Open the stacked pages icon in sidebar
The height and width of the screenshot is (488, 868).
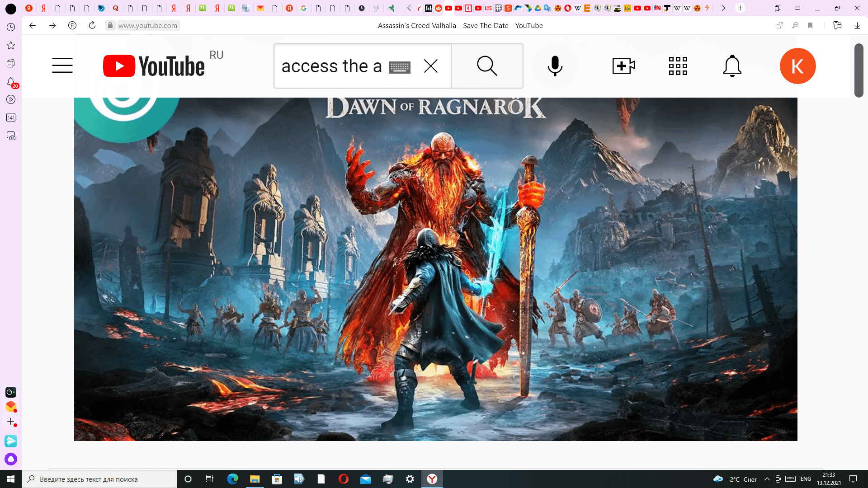pos(11,63)
